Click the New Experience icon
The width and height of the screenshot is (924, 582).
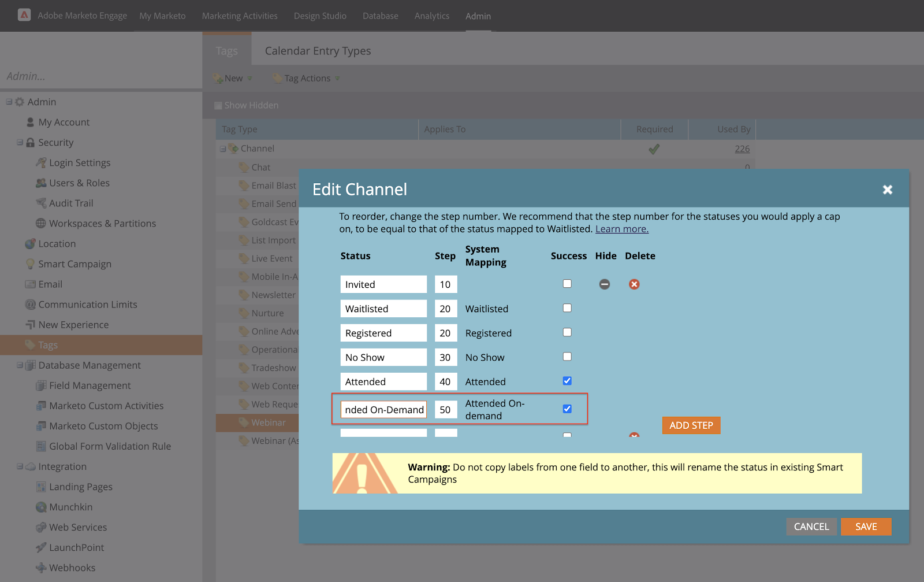[31, 324]
